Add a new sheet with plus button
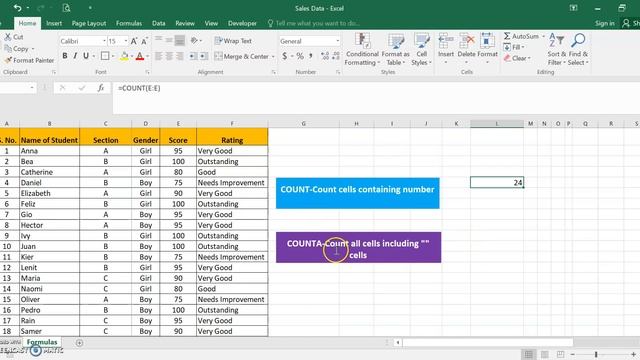 click(x=80, y=343)
